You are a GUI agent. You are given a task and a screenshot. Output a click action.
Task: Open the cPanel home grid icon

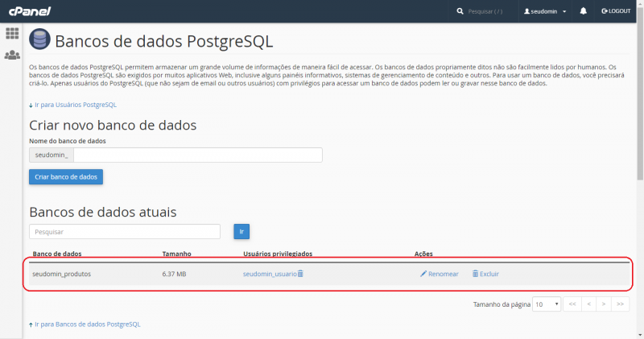point(12,33)
